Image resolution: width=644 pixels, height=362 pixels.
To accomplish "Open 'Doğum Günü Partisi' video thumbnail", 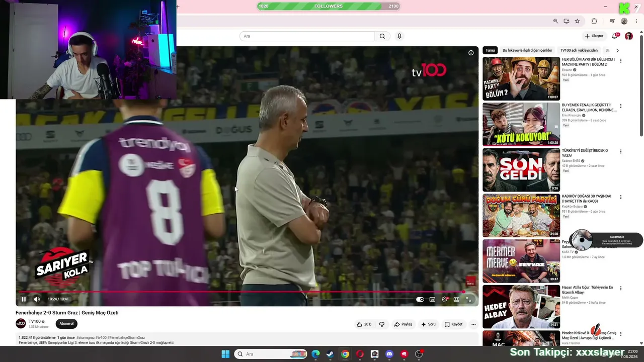I will click(x=521, y=216).
